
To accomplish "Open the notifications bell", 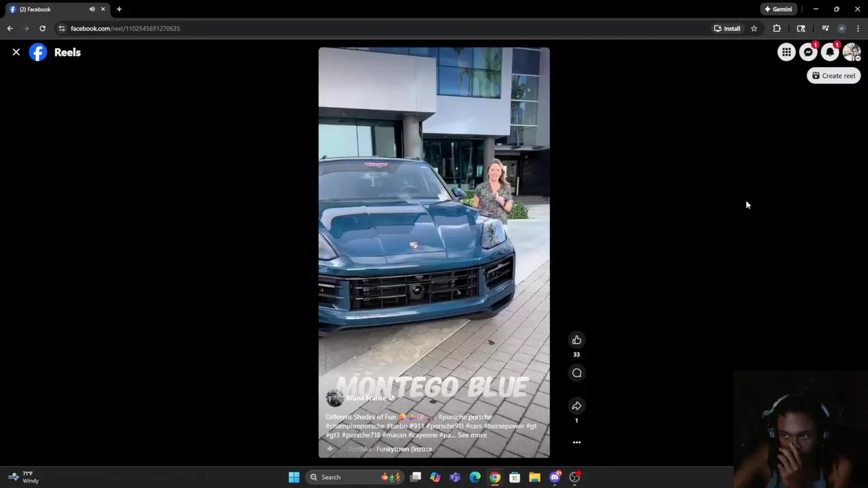I will click(830, 52).
